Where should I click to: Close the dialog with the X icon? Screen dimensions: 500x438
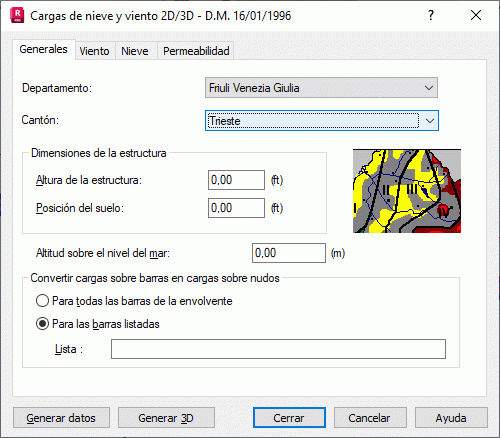coord(476,15)
